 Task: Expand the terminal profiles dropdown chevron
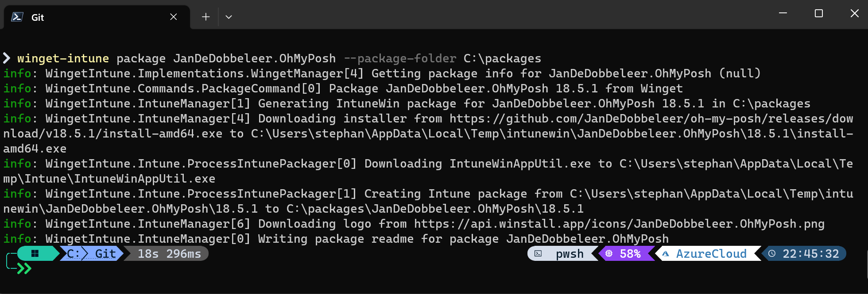pos(229,17)
